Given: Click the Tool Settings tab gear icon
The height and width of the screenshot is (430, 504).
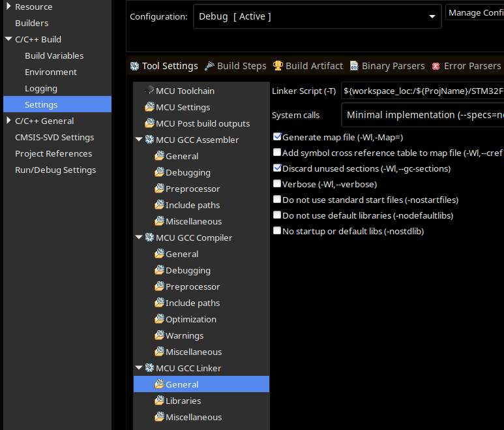Looking at the screenshot, I should (x=135, y=66).
